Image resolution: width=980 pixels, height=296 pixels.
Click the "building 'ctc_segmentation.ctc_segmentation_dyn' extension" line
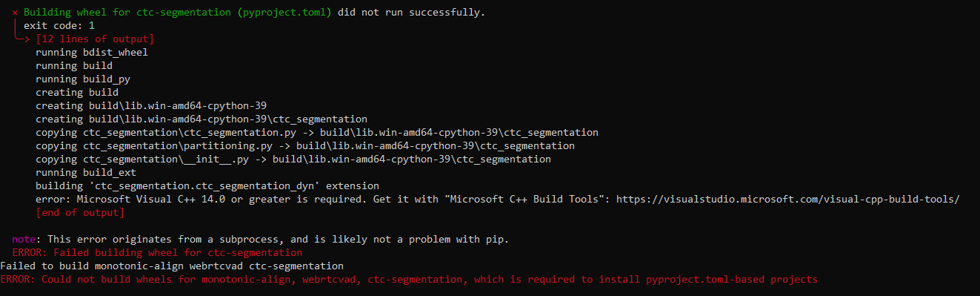[x=207, y=186]
